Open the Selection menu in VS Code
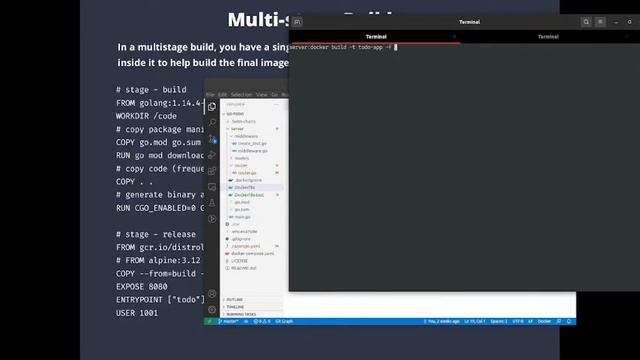This screenshot has width=640, height=360. 241,95
